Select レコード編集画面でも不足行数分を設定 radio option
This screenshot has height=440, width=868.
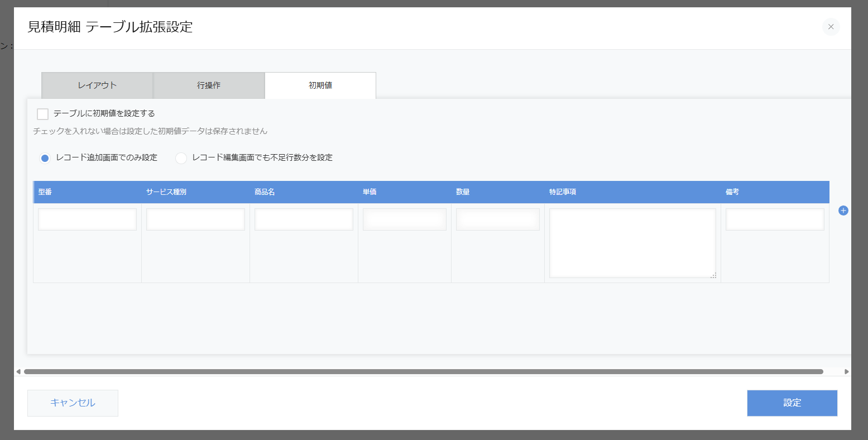pos(181,158)
